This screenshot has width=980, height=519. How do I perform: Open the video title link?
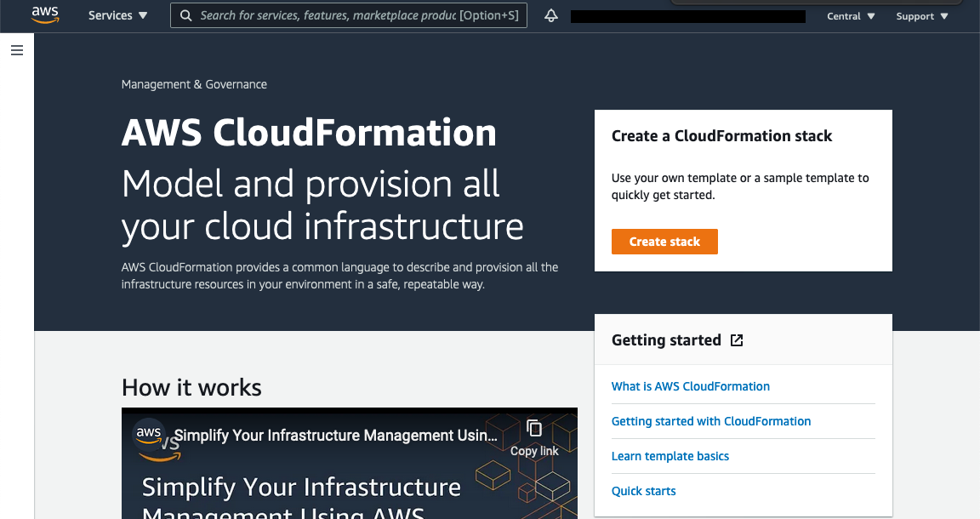(x=336, y=436)
